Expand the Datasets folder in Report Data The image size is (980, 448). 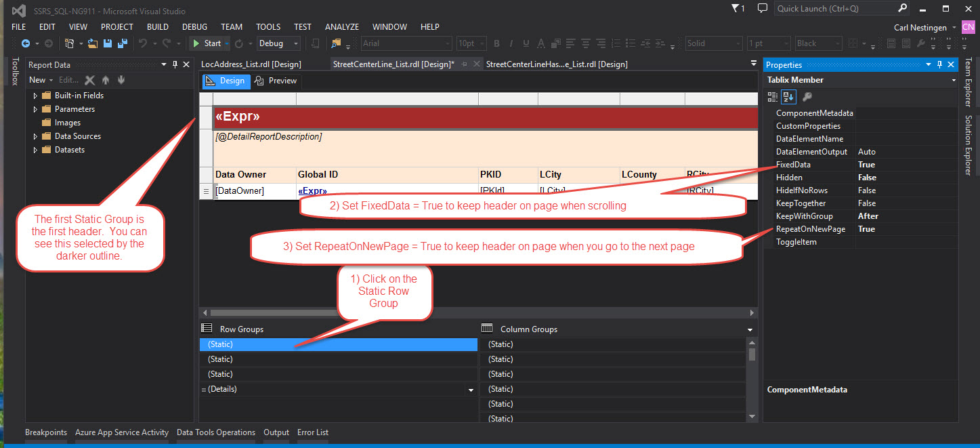point(35,150)
